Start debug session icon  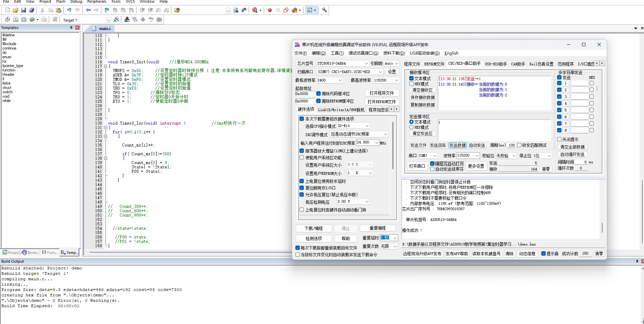[255, 10]
